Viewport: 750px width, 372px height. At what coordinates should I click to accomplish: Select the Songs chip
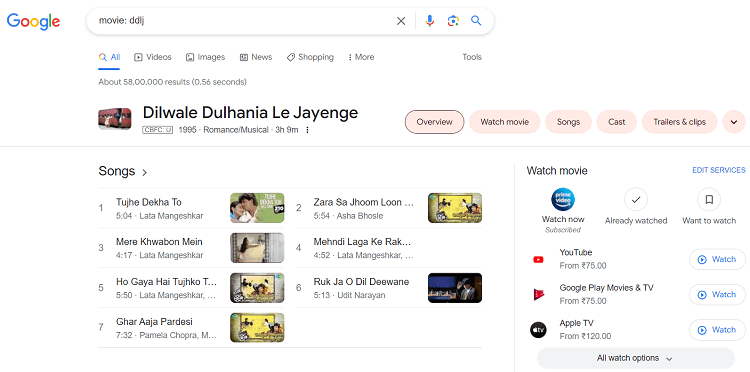coord(568,122)
